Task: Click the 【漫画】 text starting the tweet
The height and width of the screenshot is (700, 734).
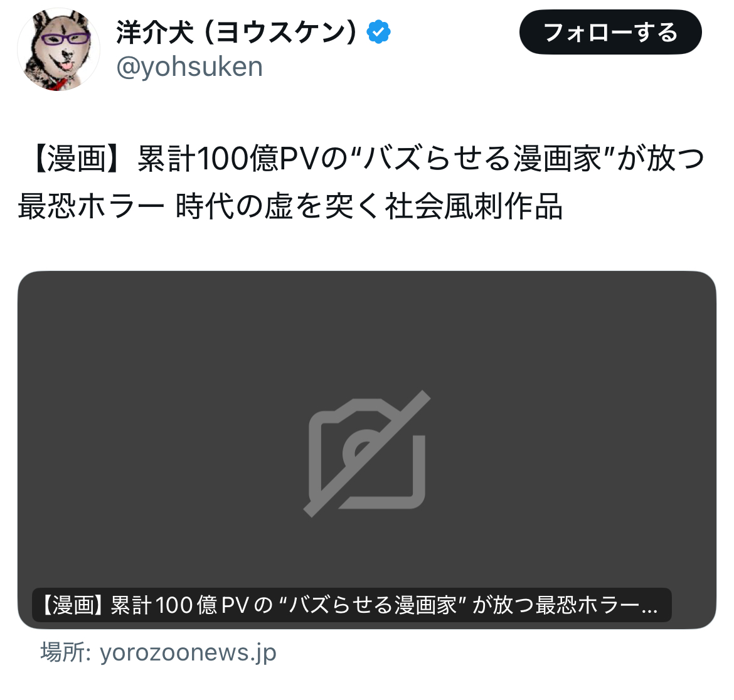Action: pyautogui.click(x=78, y=158)
